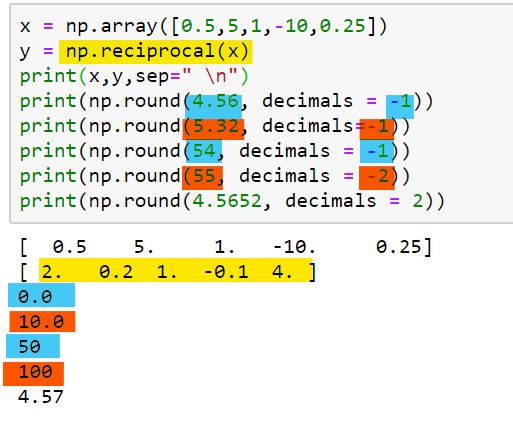513x426 pixels.
Task: Click the line 'print(x,y,sep=" \n")'
Action: [x=134, y=76]
